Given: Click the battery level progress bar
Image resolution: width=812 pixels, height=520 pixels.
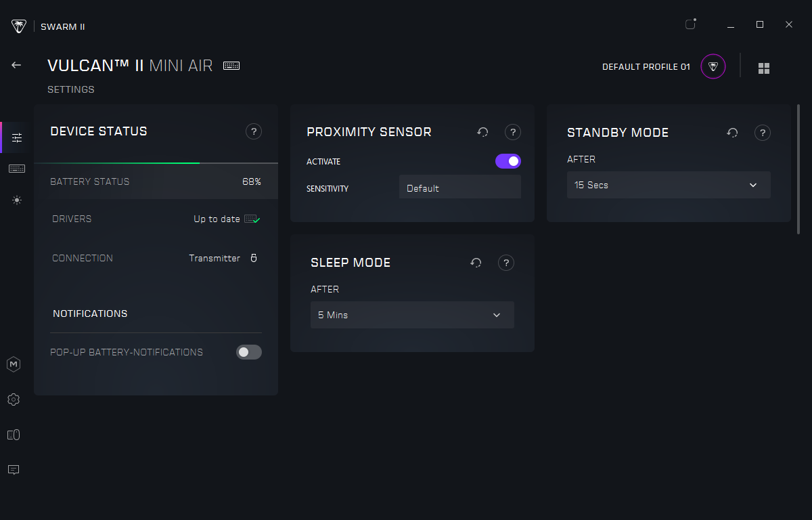Looking at the screenshot, I should [156, 163].
